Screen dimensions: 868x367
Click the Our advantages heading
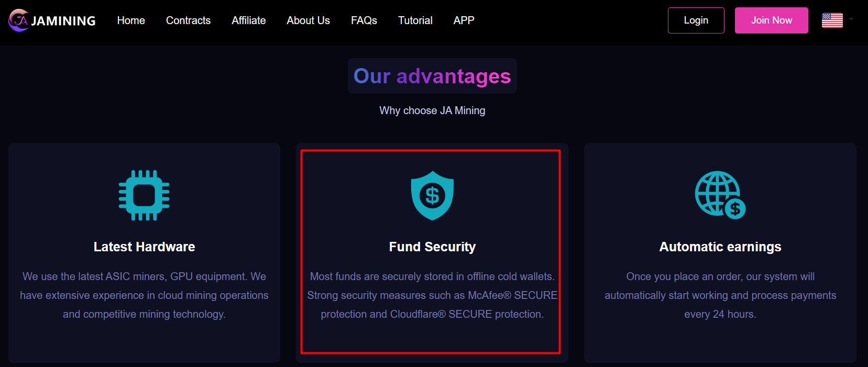(x=432, y=76)
